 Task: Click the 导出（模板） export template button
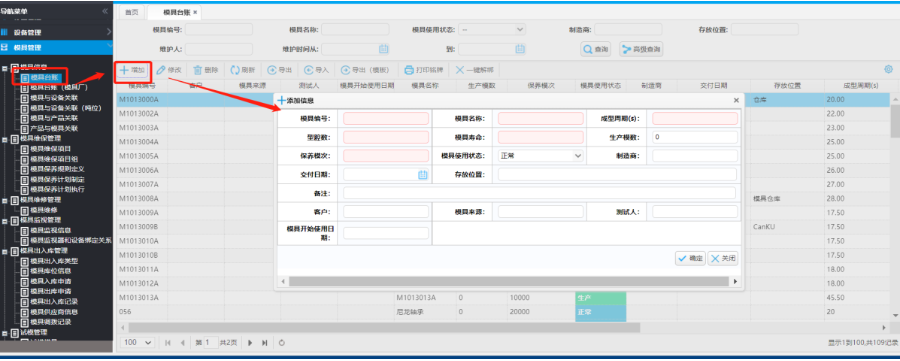point(365,70)
